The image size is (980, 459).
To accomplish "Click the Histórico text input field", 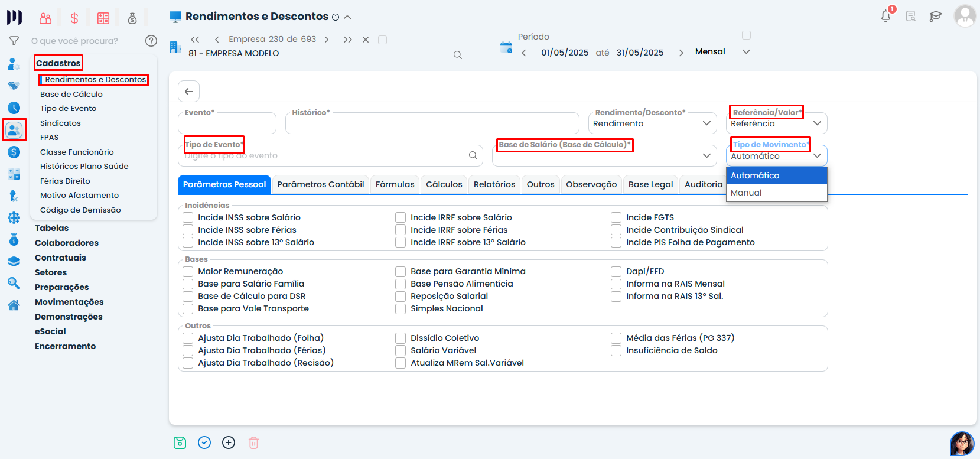I will pyautogui.click(x=432, y=124).
